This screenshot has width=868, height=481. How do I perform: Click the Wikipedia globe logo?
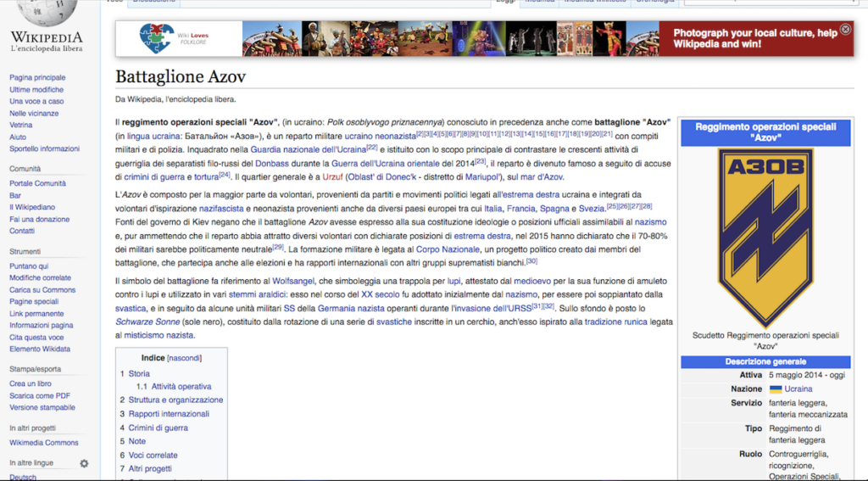(x=47, y=12)
